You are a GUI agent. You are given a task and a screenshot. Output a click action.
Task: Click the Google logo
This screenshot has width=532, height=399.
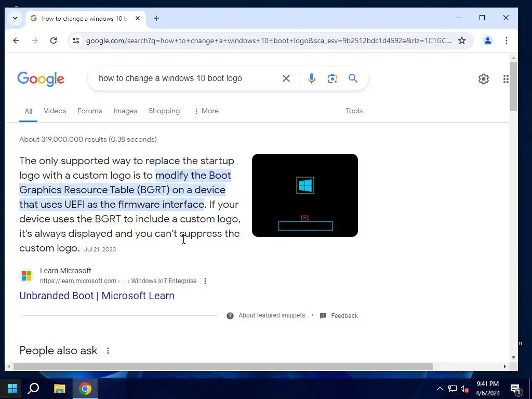click(41, 79)
